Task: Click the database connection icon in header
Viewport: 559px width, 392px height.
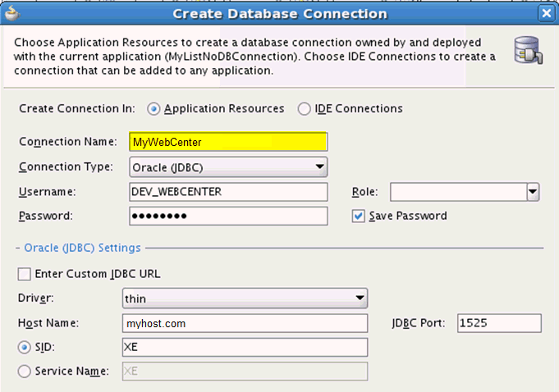Action: click(x=529, y=50)
